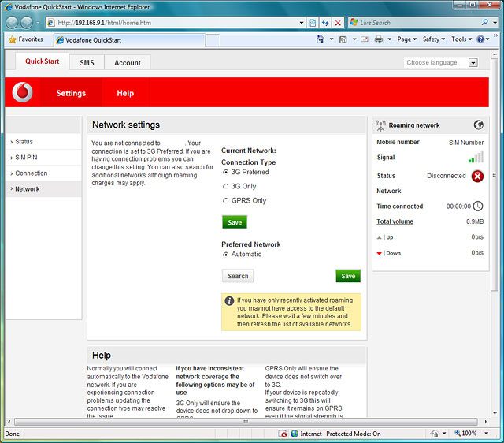This screenshot has height=443, width=504.
Task: Click the globe icon in Roaming network header
Action: click(x=478, y=125)
